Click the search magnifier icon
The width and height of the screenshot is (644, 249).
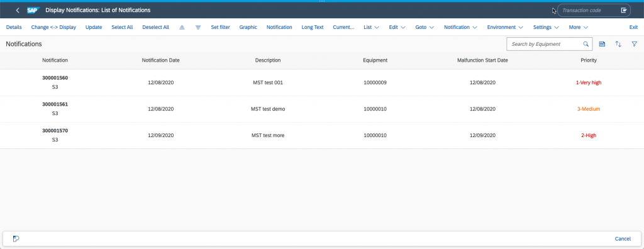click(586, 44)
